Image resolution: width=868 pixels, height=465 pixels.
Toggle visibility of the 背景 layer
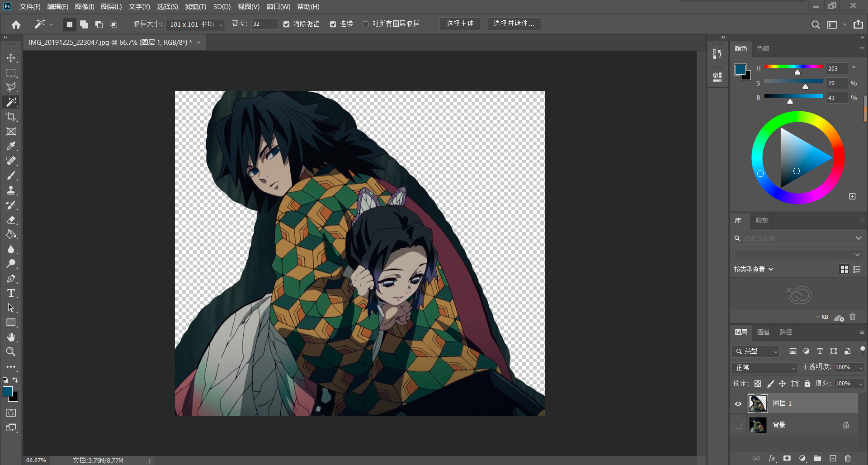click(738, 425)
